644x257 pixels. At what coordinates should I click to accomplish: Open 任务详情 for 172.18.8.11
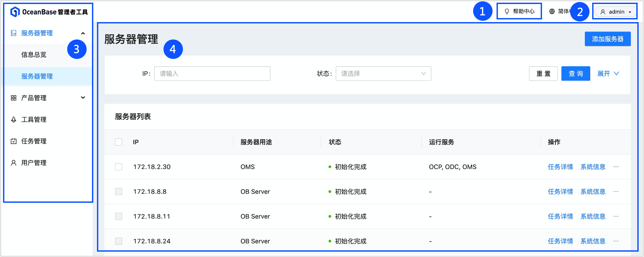click(x=560, y=216)
